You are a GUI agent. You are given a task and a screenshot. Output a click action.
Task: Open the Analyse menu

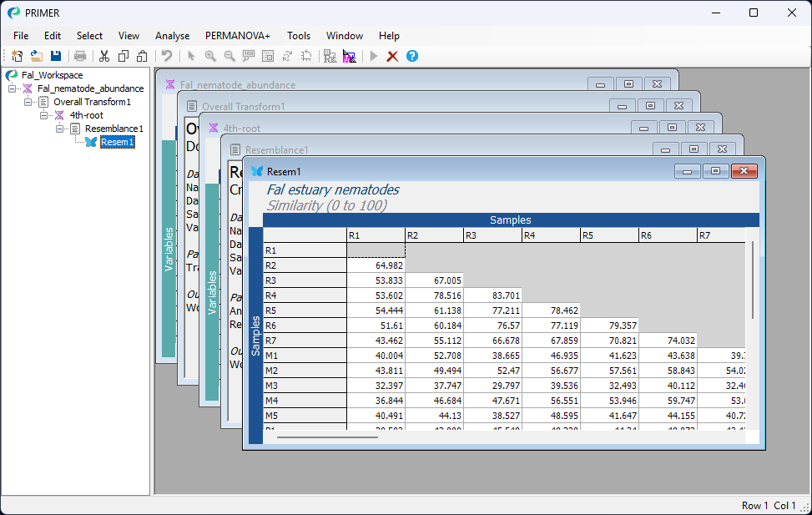pyautogui.click(x=172, y=36)
